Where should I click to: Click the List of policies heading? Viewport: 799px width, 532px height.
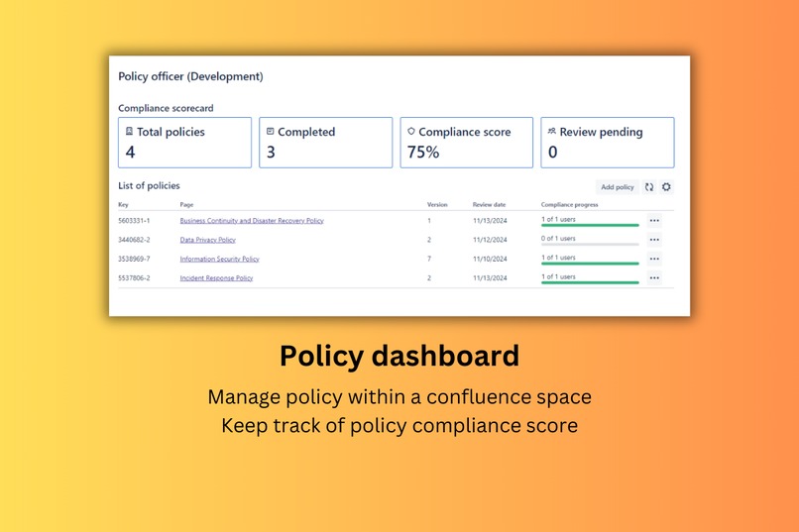point(149,186)
